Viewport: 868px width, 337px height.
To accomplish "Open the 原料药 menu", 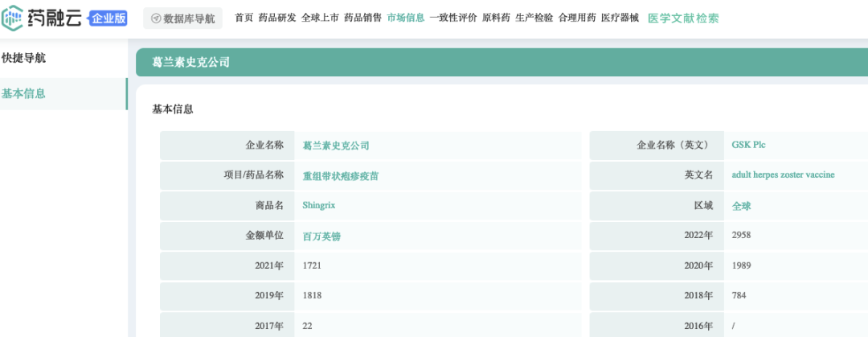I will [496, 18].
